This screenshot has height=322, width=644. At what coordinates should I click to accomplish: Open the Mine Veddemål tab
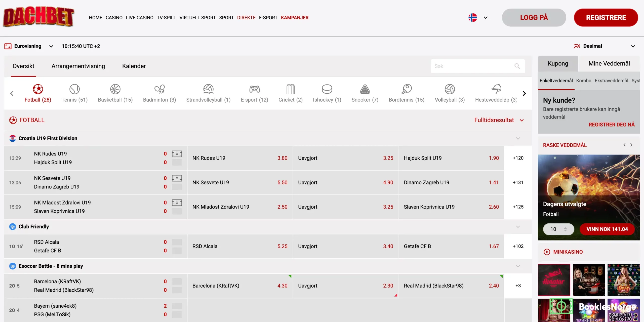[x=609, y=64]
